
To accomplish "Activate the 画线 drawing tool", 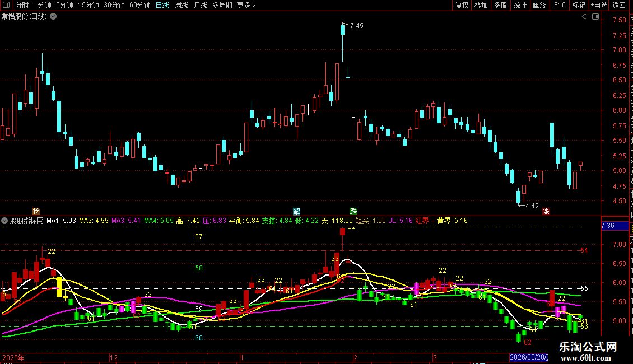I will coord(539,5).
